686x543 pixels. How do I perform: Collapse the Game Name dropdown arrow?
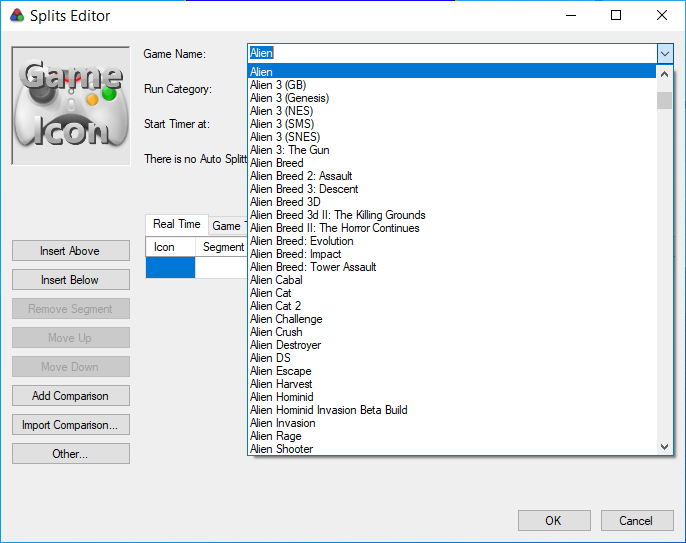pos(665,54)
